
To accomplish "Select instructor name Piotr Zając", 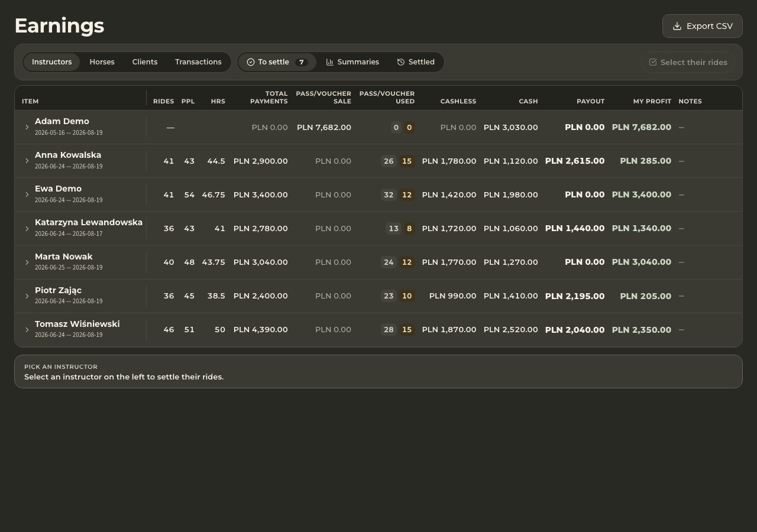I will coord(58,290).
